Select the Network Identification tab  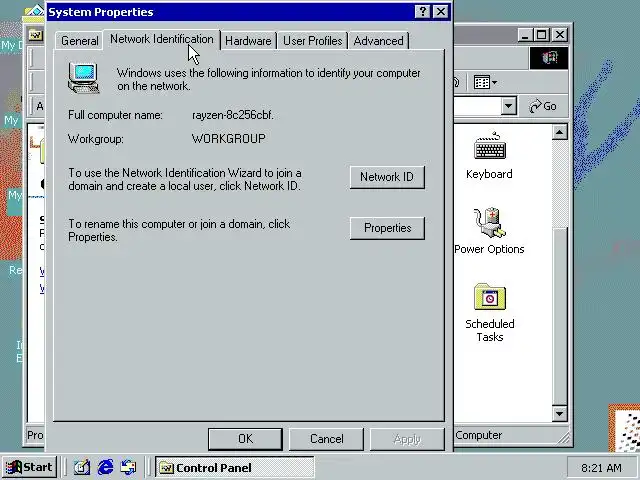coord(162,39)
